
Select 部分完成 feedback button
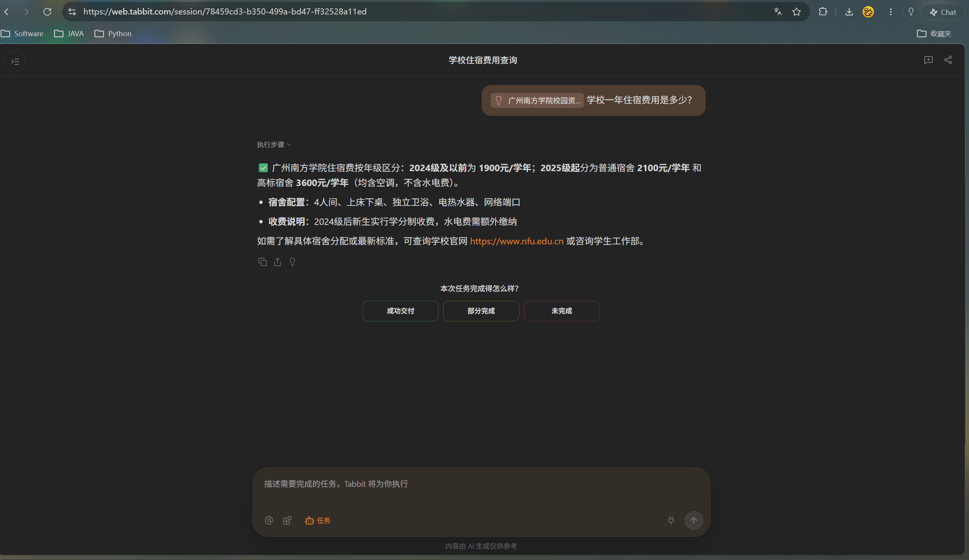pyautogui.click(x=481, y=311)
